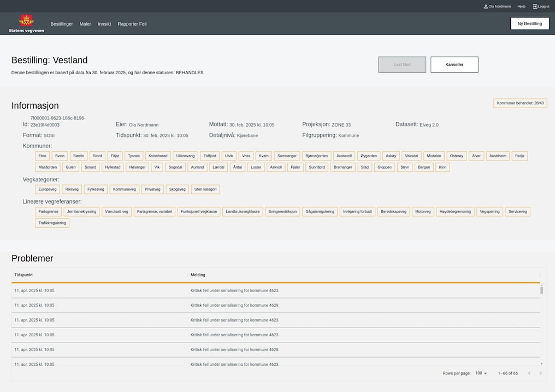Image resolution: width=555 pixels, height=392 pixels.
Task: Select the Hyllestad kommune chip
Action: (113, 168)
